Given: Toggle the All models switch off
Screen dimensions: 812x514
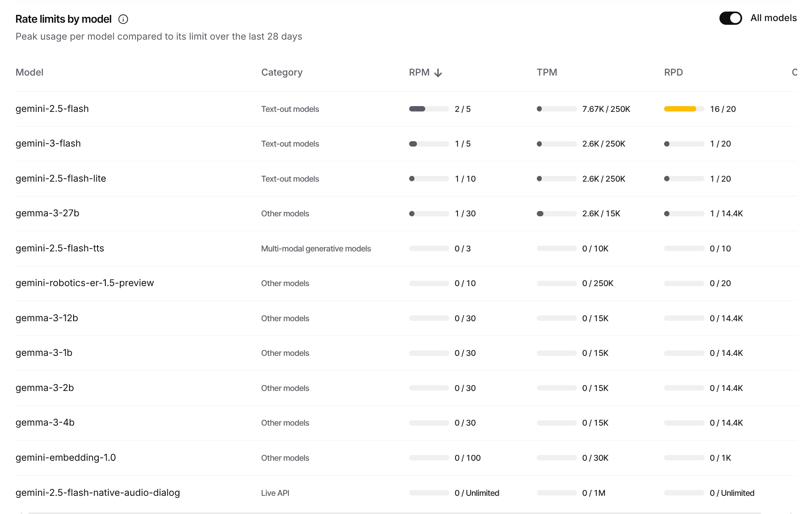Looking at the screenshot, I should click(730, 18).
